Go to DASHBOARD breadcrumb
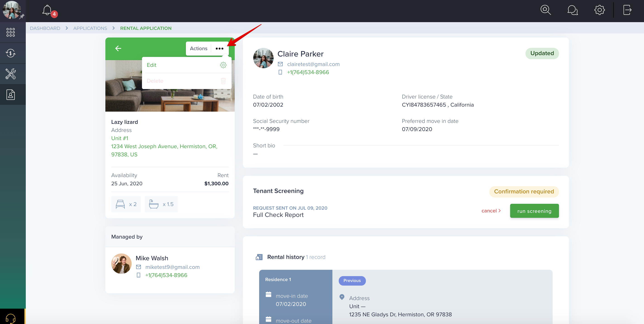 click(x=45, y=28)
